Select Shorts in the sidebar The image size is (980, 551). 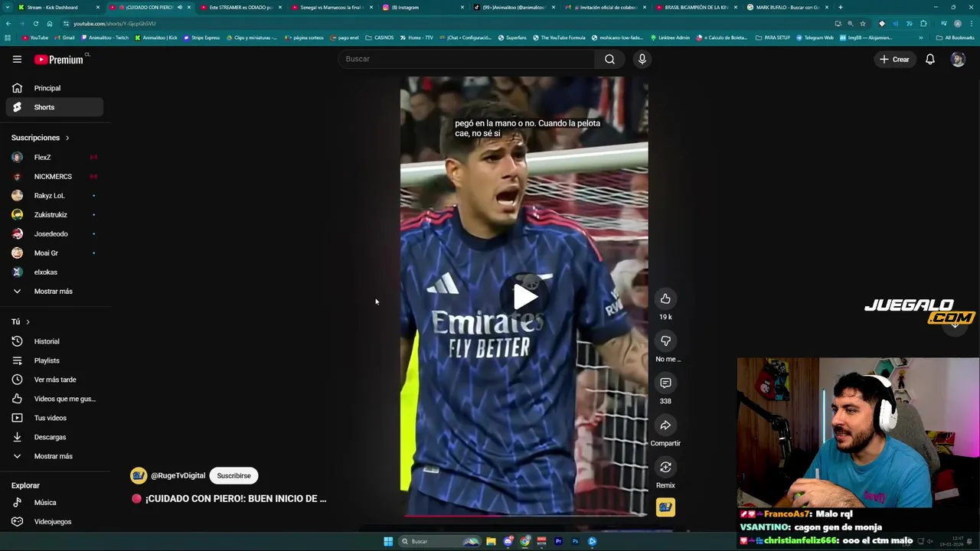(x=54, y=107)
